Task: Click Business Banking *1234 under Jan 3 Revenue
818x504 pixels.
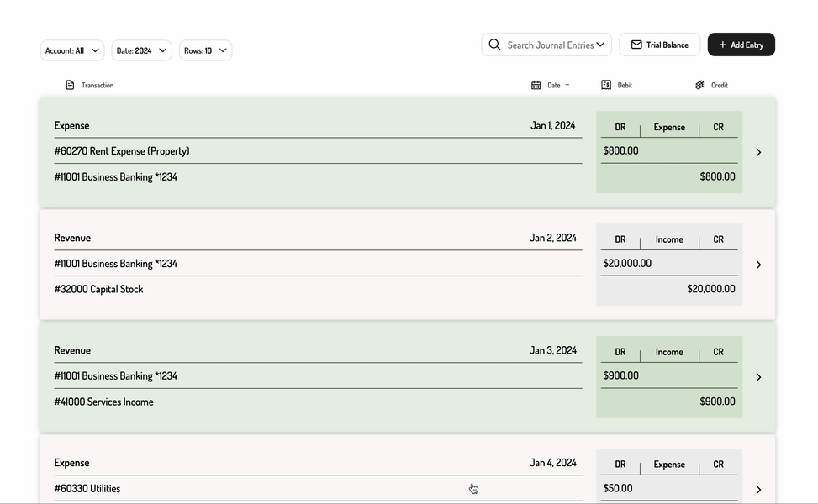Action: (116, 375)
